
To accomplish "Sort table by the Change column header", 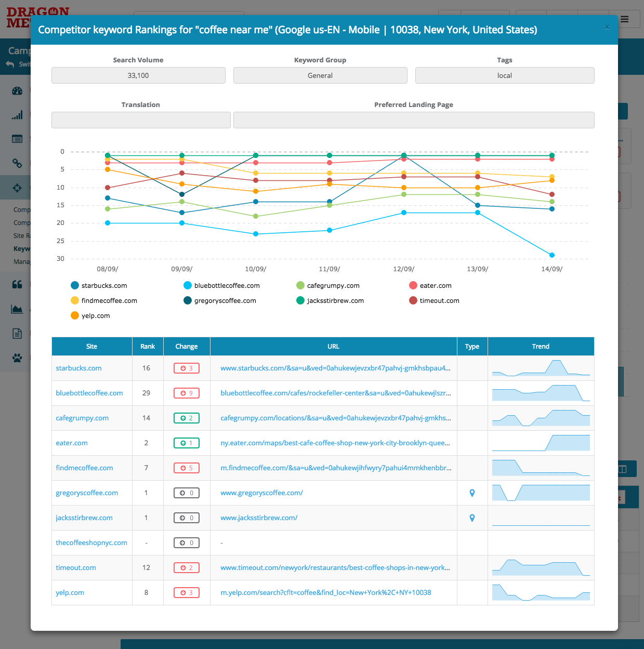I will 187,347.
